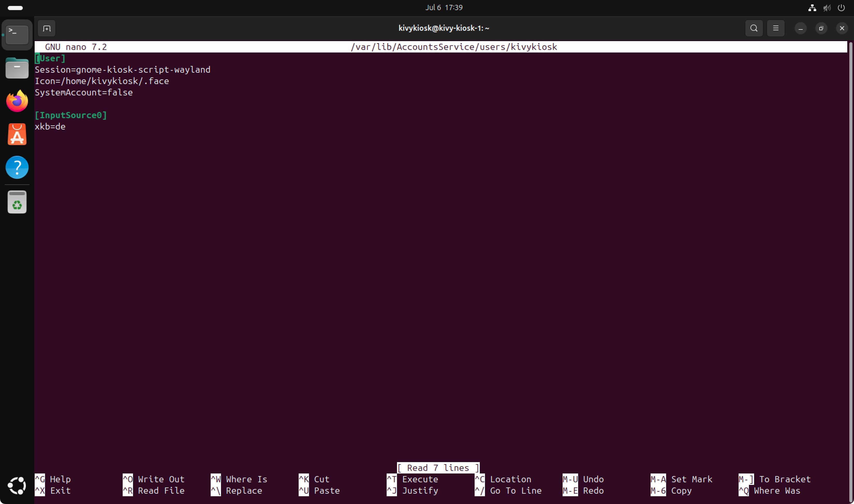
Task: Click the ^Q Where Was shortcut
Action: pos(769,491)
